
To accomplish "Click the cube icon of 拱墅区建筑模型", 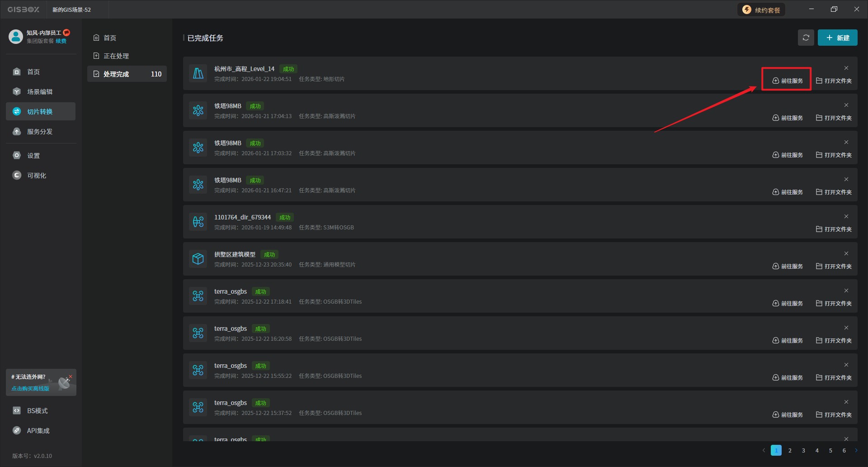I will [x=198, y=259].
